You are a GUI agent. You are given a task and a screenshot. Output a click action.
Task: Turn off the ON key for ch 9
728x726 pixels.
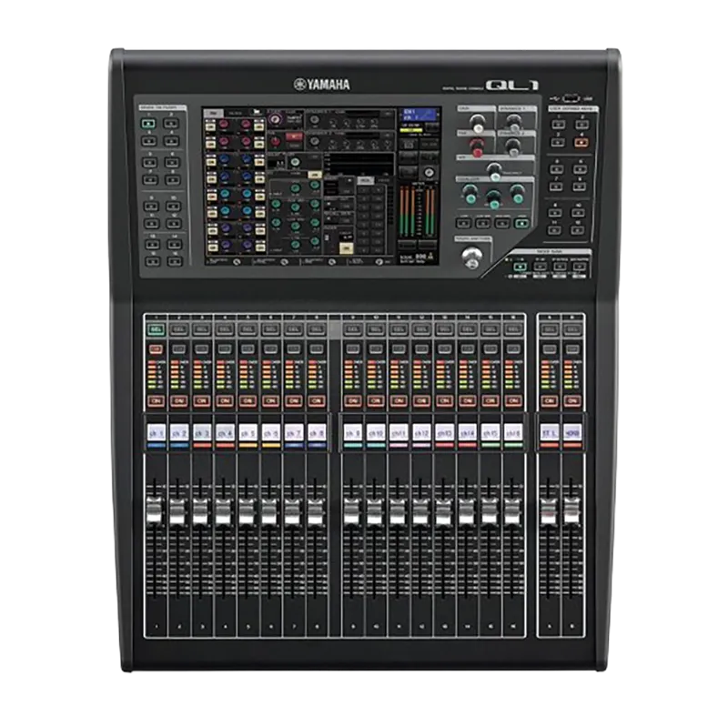tap(353, 400)
